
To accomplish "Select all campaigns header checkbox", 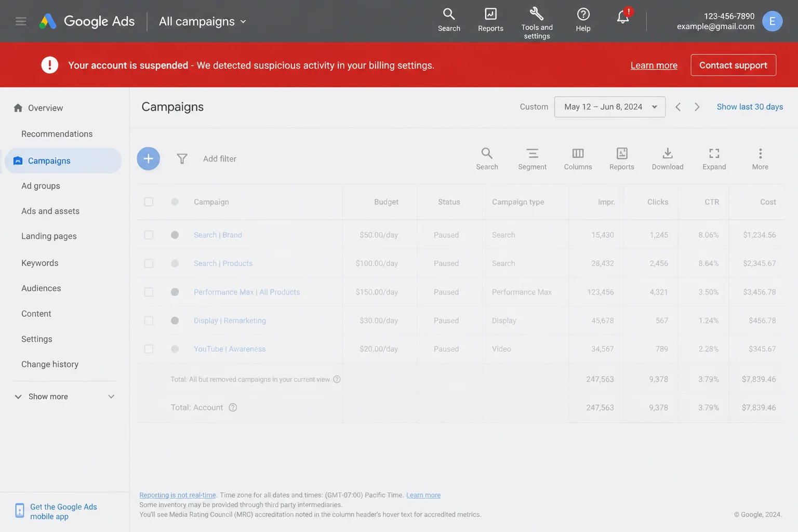I will [149, 202].
